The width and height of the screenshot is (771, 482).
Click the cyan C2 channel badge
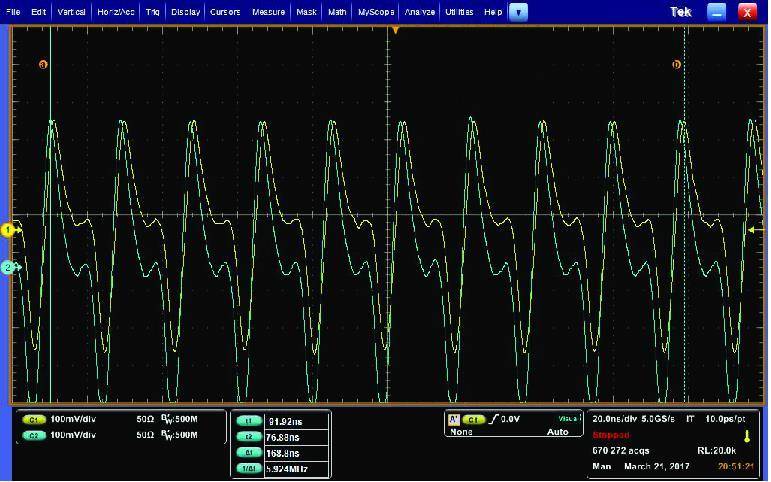coord(36,435)
